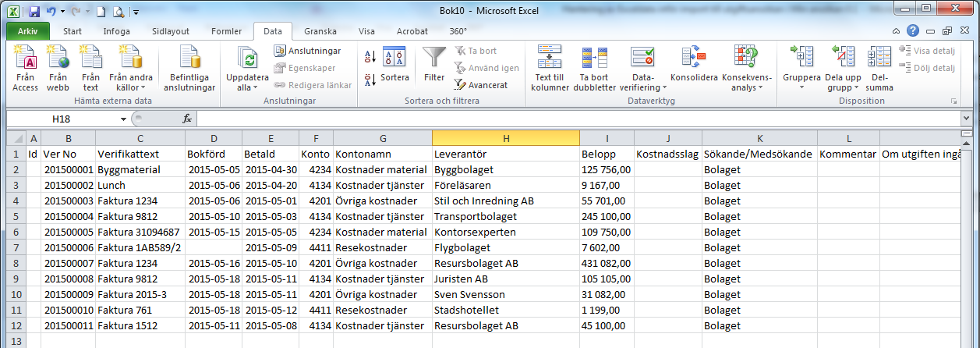
Task: Click the Name Box showing H18
Action: 62,119
